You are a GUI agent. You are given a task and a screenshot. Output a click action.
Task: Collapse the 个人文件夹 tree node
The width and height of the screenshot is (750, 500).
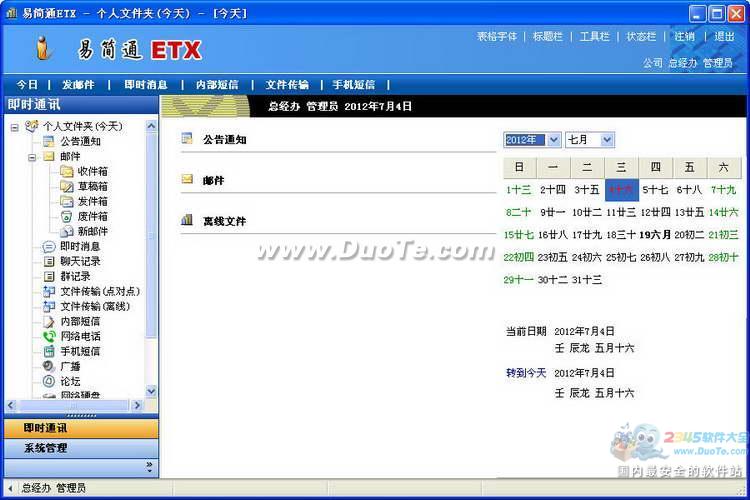pyautogui.click(x=15, y=127)
